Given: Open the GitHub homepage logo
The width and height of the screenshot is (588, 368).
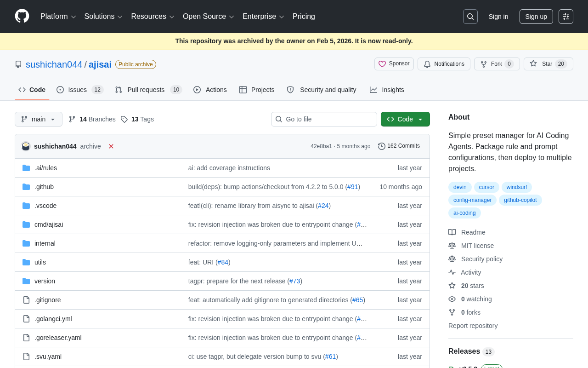Looking at the screenshot, I should [x=22, y=16].
